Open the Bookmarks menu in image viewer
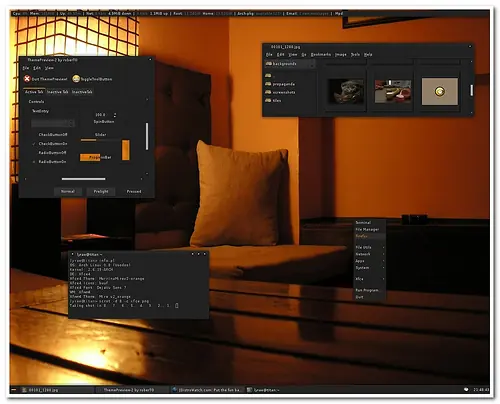This screenshot has width=500, height=404. (321, 54)
